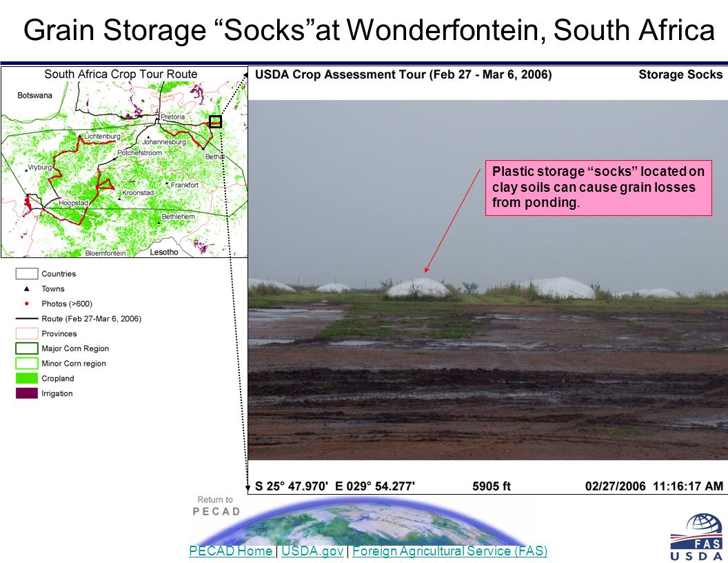Click the Botswana label on the map

[35, 95]
